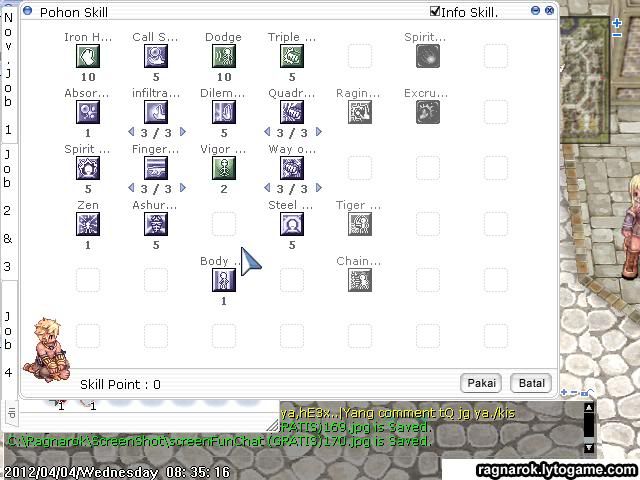
Task: Select the Call Spirits skill icon
Action: 156,56
